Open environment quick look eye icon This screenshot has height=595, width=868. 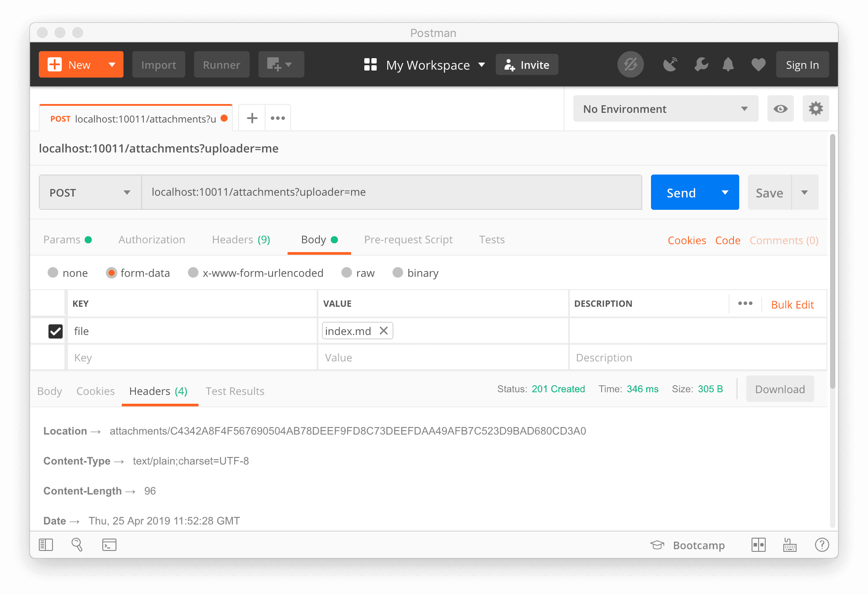tap(780, 109)
